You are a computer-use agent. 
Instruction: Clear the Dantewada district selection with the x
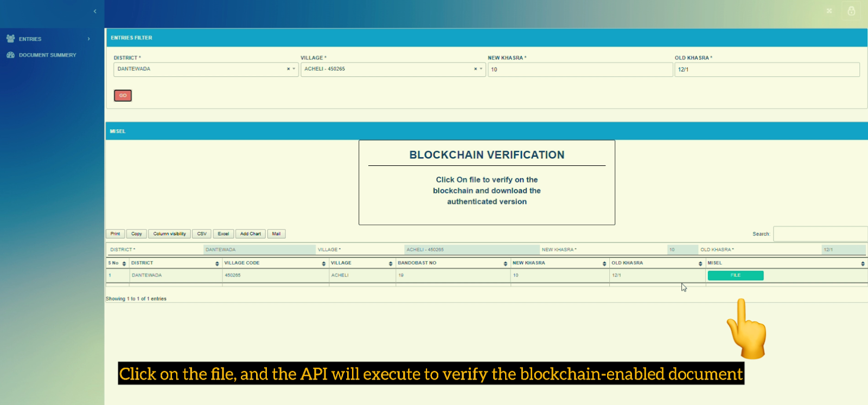[288, 69]
